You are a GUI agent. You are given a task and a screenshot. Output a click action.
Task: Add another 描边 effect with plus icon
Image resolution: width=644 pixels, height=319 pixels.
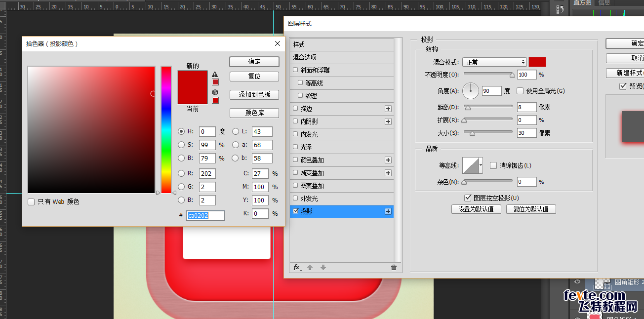click(388, 109)
